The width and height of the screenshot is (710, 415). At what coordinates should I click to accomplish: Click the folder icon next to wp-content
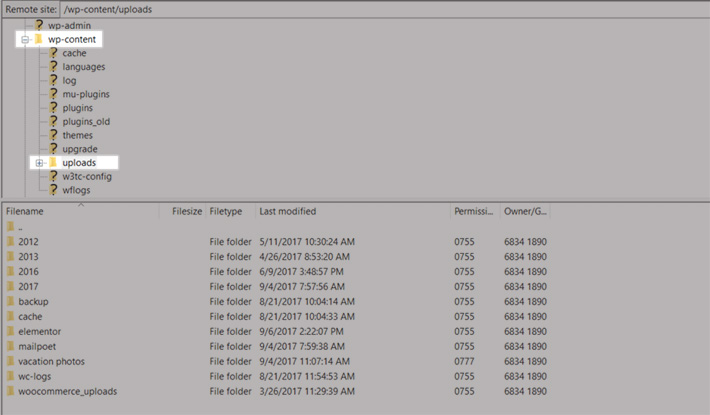[x=39, y=39]
